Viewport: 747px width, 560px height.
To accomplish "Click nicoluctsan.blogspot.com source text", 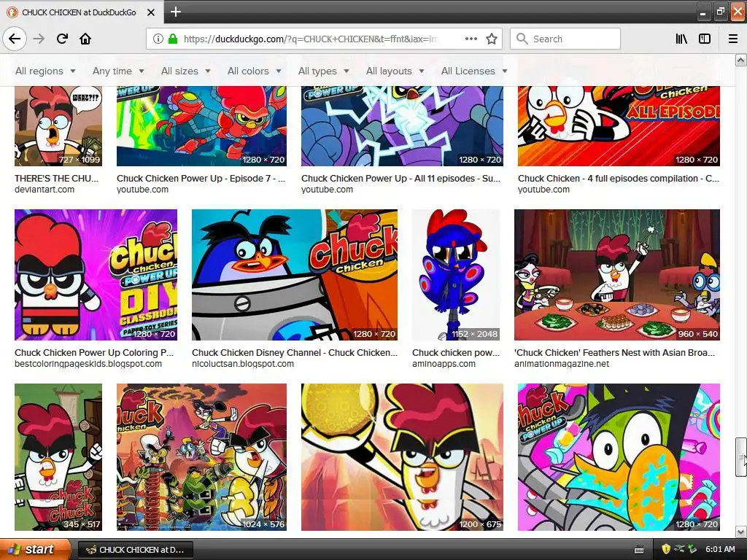I will (x=243, y=364).
